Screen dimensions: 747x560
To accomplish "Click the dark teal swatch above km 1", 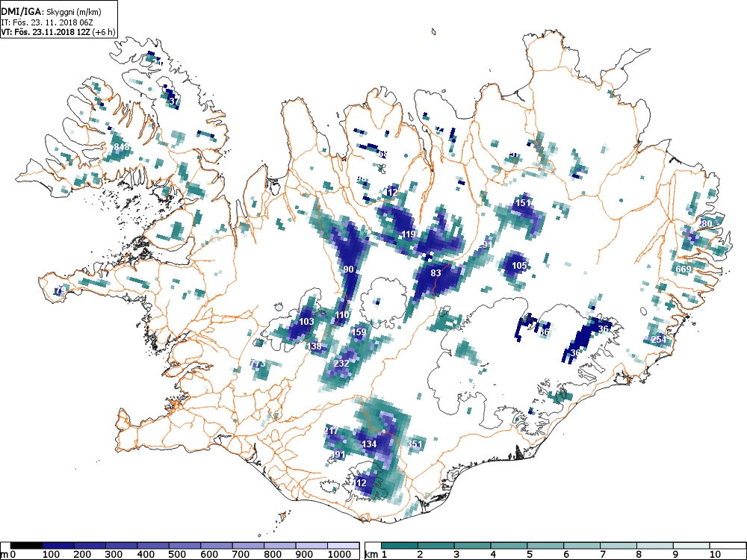I will point(399,546).
